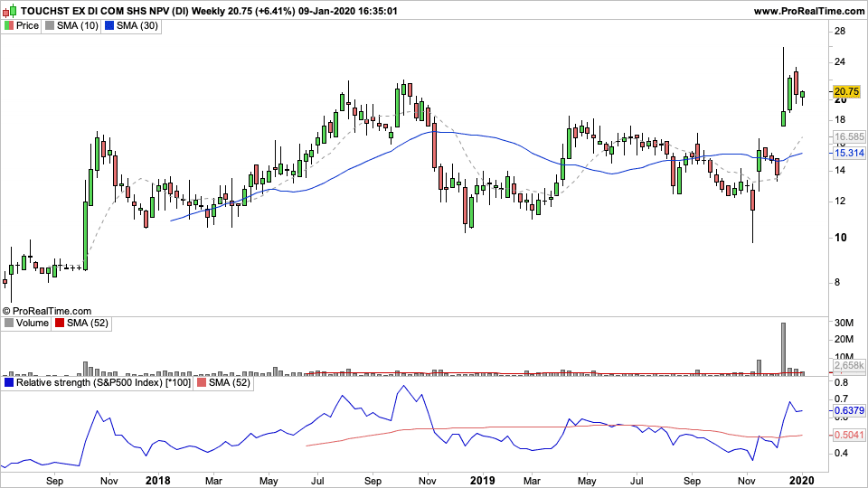This screenshot has width=868, height=488.
Task: Click the December 2019 high candle wick top
Action: point(783,48)
